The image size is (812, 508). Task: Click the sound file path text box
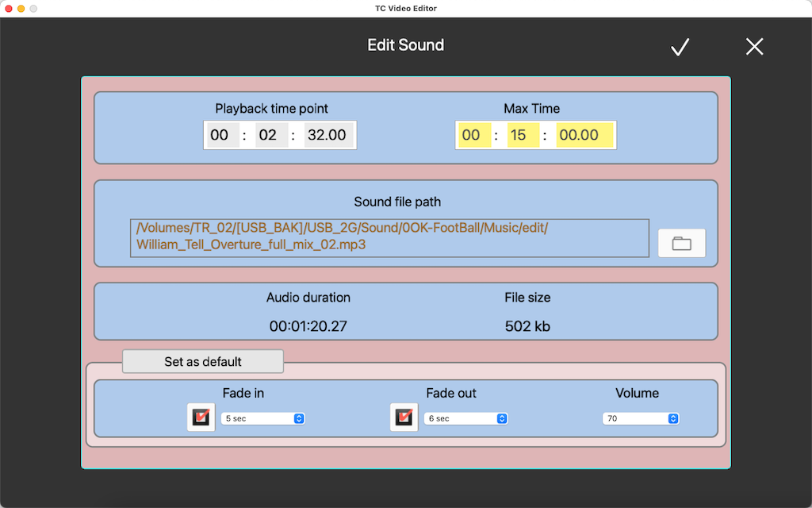389,238
